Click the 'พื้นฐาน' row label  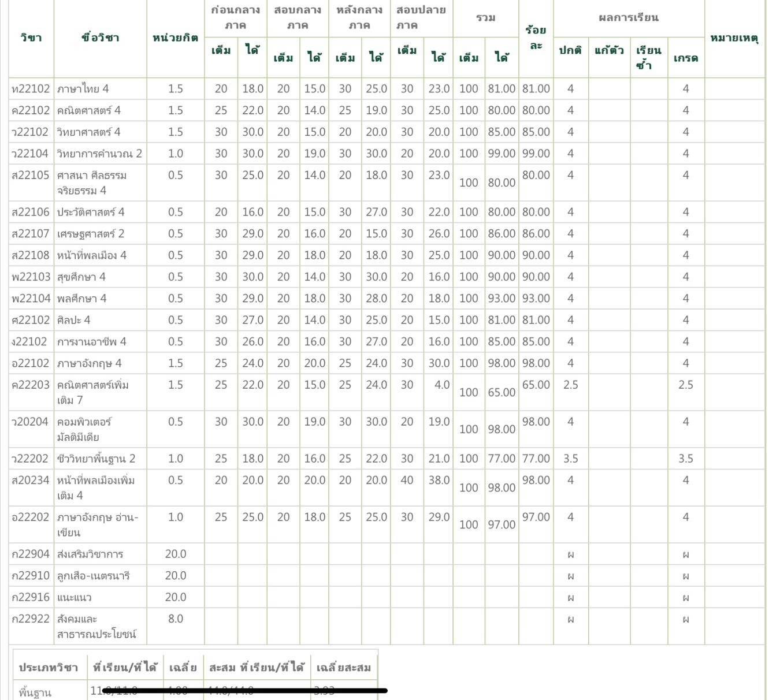(x=35, y=692)
